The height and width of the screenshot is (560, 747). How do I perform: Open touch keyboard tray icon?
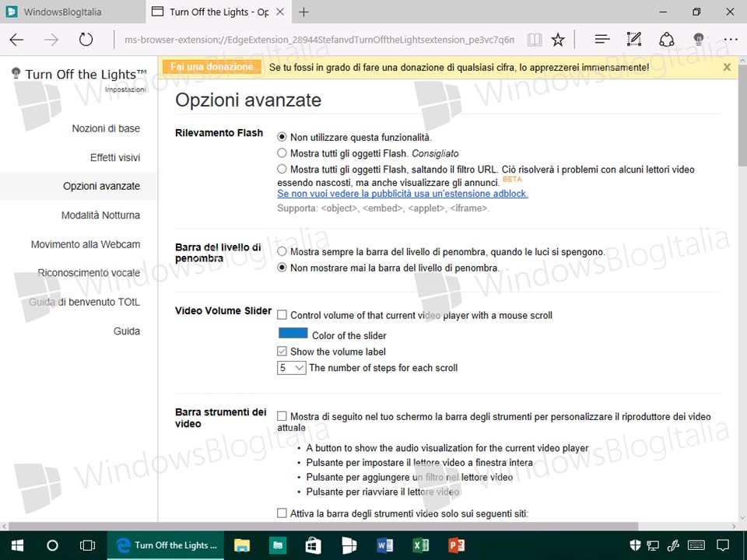[696, 545]
